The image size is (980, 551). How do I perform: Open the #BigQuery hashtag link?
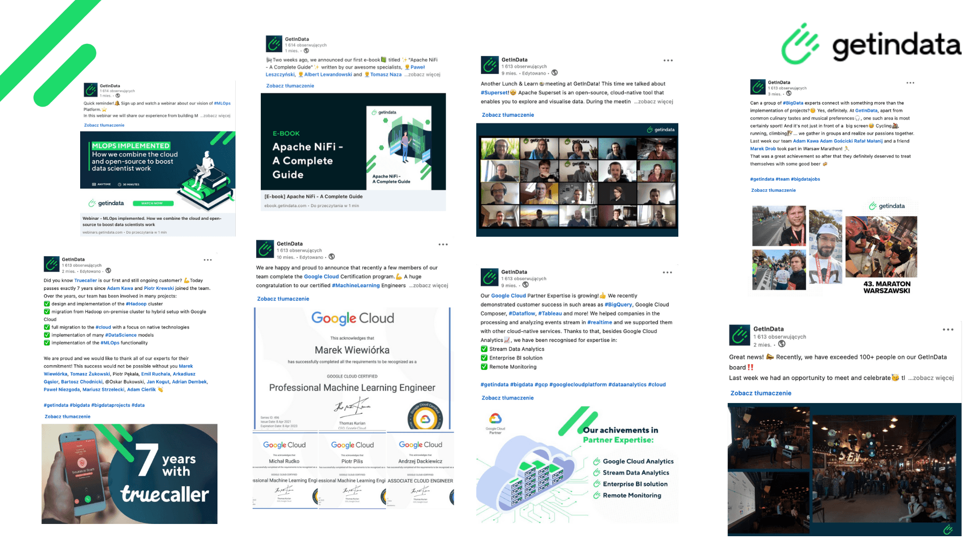618,305
